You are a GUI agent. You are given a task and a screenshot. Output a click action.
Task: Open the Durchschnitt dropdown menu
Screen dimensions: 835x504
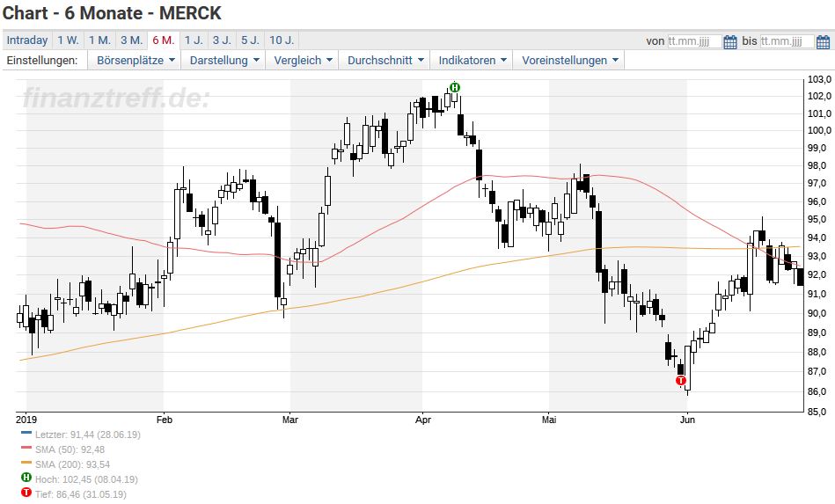(x=385, y=60)
